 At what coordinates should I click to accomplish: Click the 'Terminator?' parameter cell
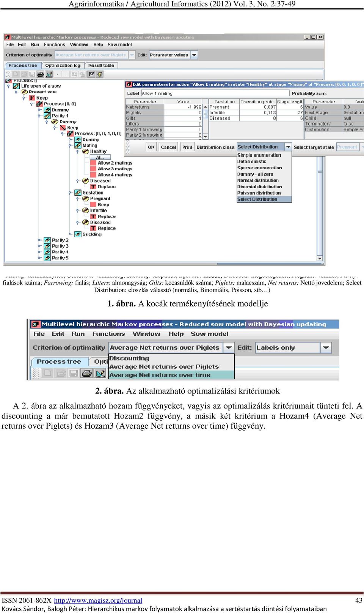tap(323, 124)
